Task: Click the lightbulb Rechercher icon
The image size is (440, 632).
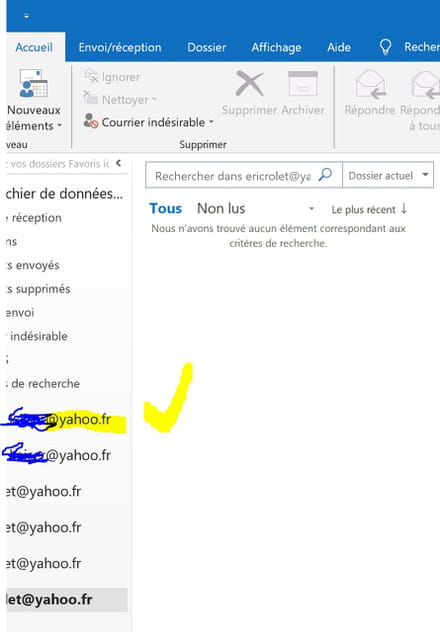Action: (385, 47)
